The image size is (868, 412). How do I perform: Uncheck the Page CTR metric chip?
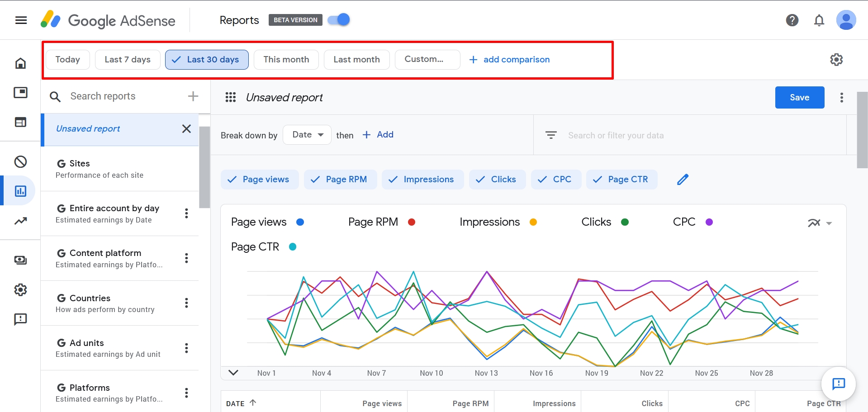[621, 180]
